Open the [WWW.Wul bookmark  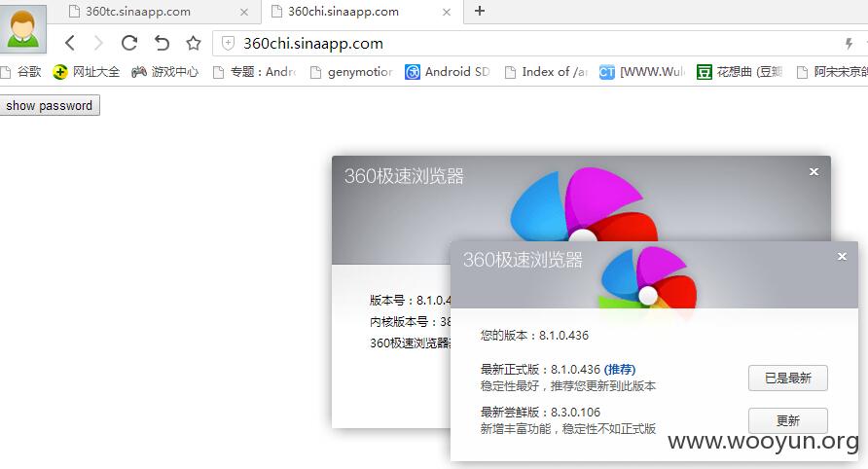pos(641,72)
